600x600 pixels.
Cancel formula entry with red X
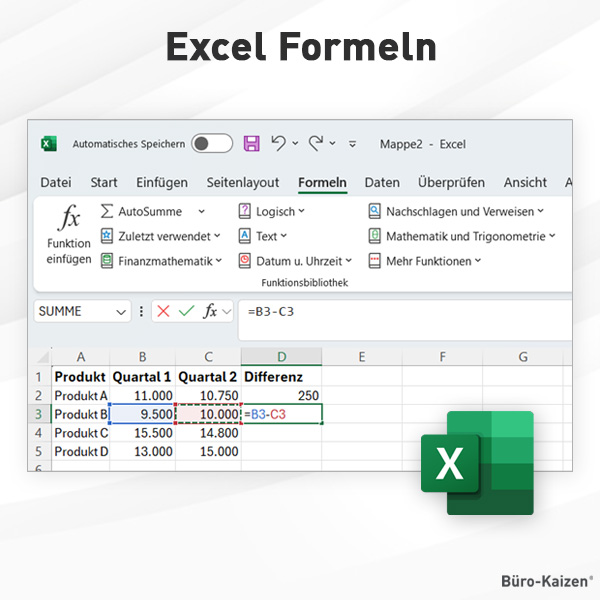tap(163, 311)
